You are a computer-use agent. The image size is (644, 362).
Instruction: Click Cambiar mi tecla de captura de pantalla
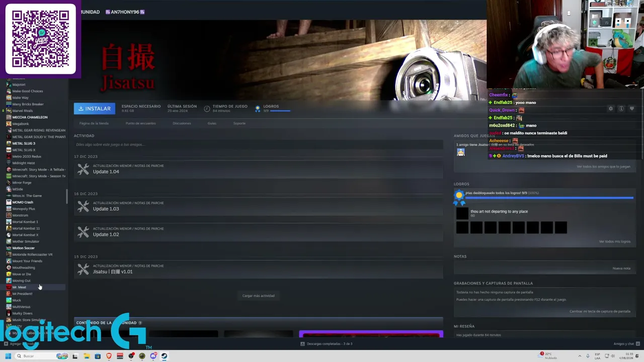click(600, 311)
